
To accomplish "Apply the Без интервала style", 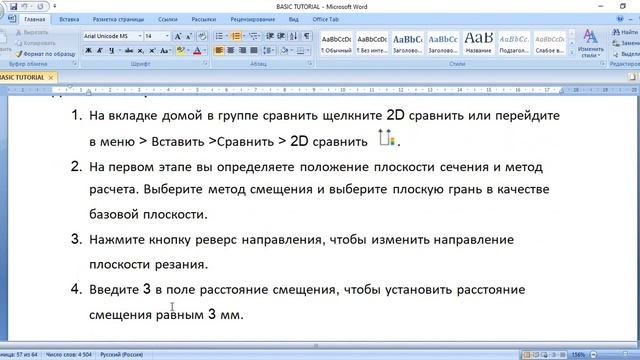I will click(372, 43).
